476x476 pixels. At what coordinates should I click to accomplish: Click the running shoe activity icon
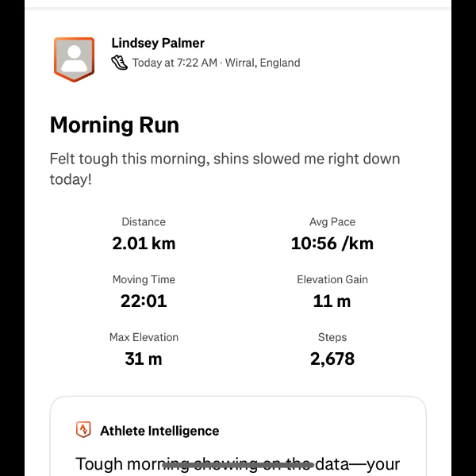(x=119, y=62)
